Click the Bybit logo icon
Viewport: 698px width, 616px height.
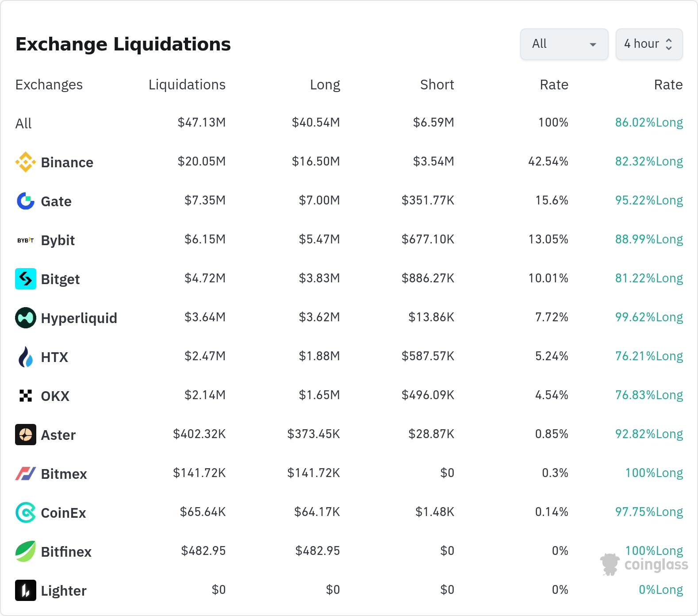[x=26, y=240]
